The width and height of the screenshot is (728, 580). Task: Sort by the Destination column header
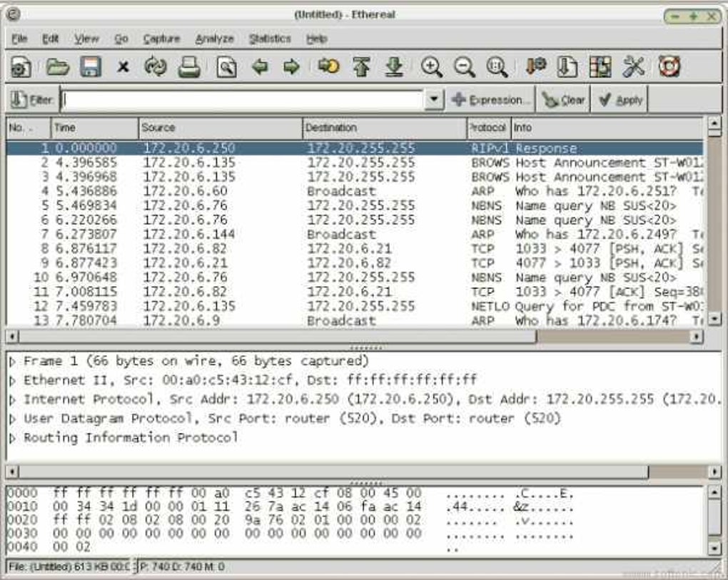pyautogui.click(x=385, y=128)
